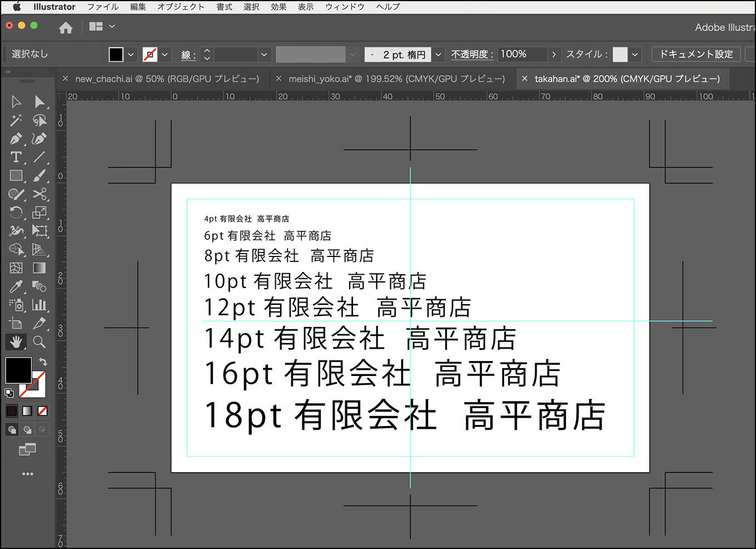The width and height of the screenshot is (756, 549).
Task: Select the Lasso tool
Action: 39,120
